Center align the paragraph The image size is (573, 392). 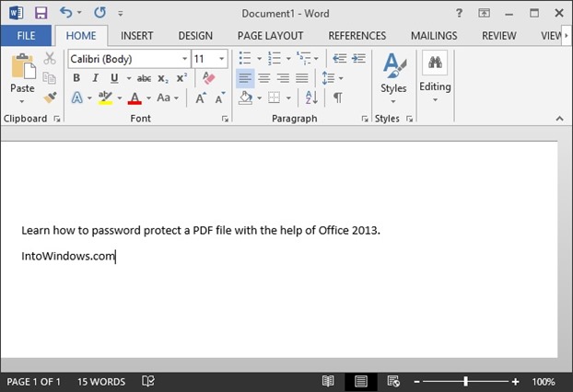(x=264, y=77)
